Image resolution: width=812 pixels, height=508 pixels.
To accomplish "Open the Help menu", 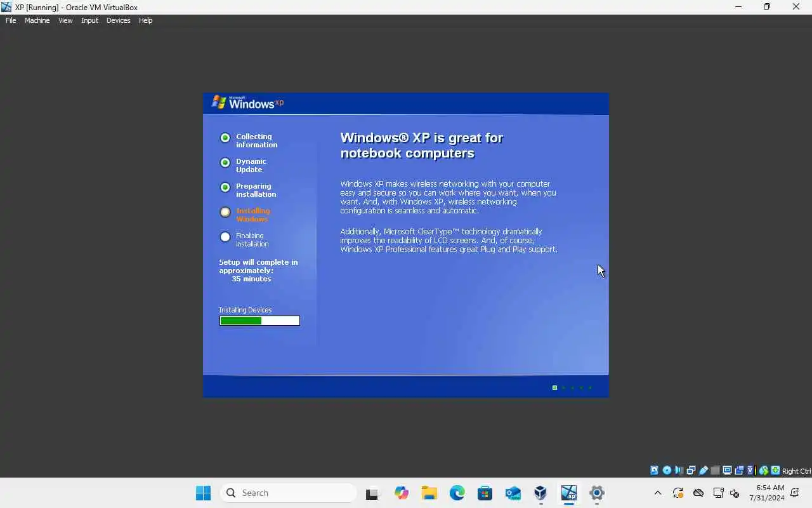I will [145, 20].
